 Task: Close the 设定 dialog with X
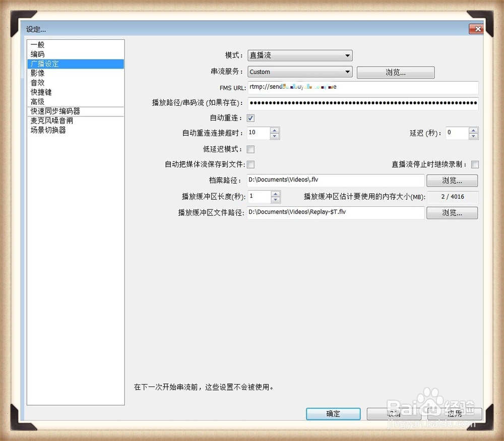click(476, 29)
